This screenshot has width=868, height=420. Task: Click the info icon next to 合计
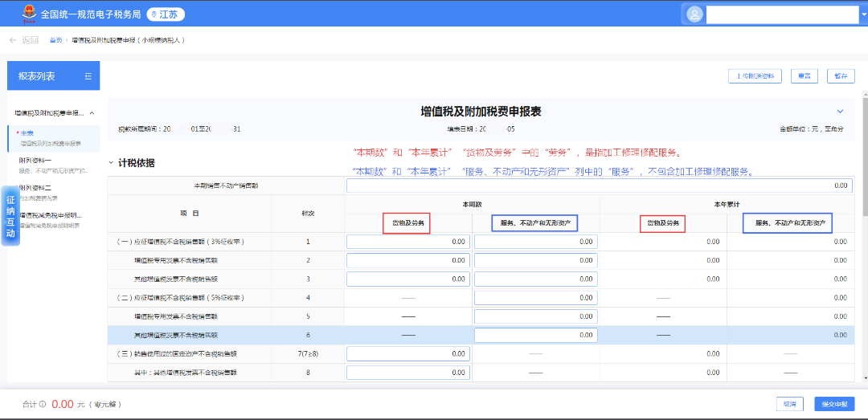[x=43, y=405]
